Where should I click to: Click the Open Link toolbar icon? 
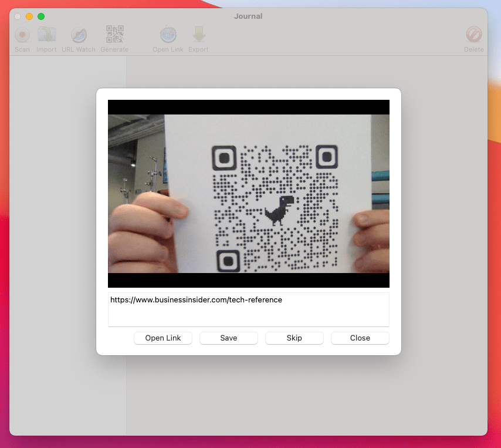168,35
